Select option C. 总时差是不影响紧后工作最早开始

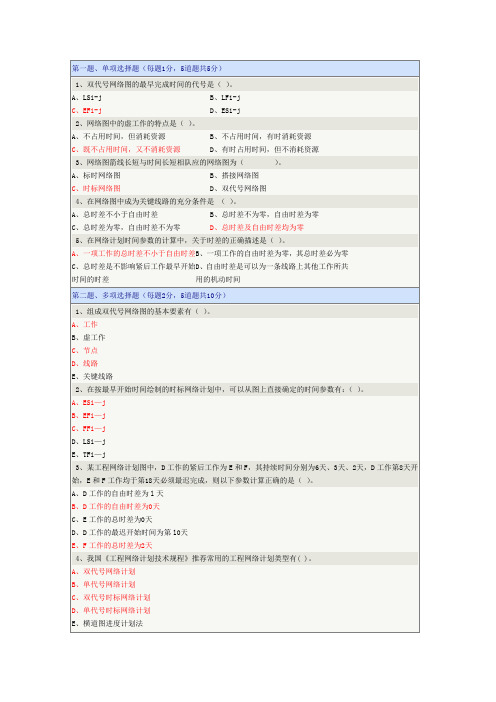coord(133,266)
